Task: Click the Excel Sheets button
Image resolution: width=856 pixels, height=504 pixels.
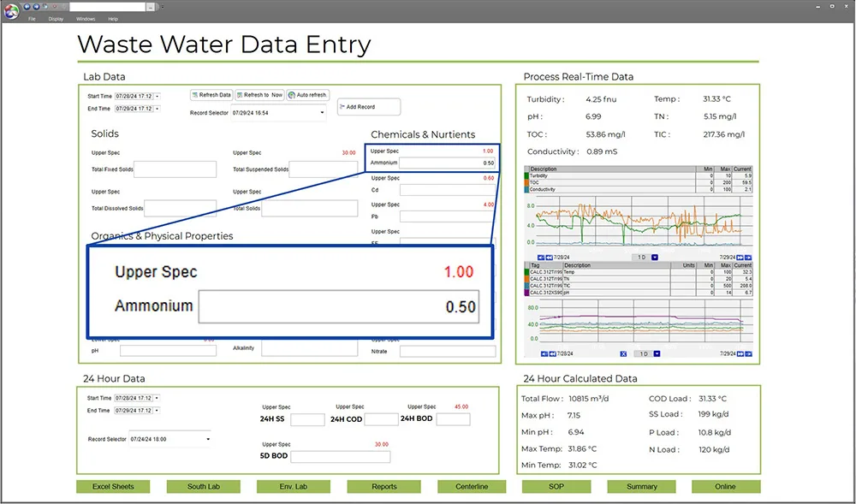Action: [113, 486]
